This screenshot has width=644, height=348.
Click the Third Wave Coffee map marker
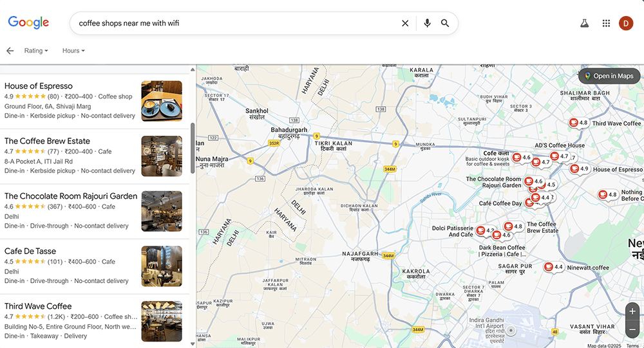pos(573,123)
